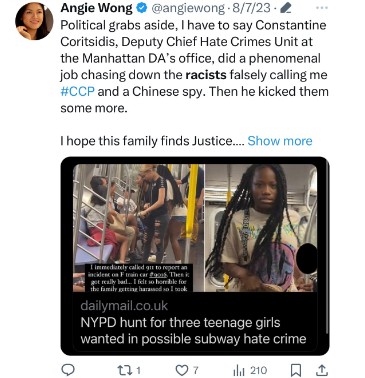Click the edited pencil icon by the date
365x378 pixels.
286,8
